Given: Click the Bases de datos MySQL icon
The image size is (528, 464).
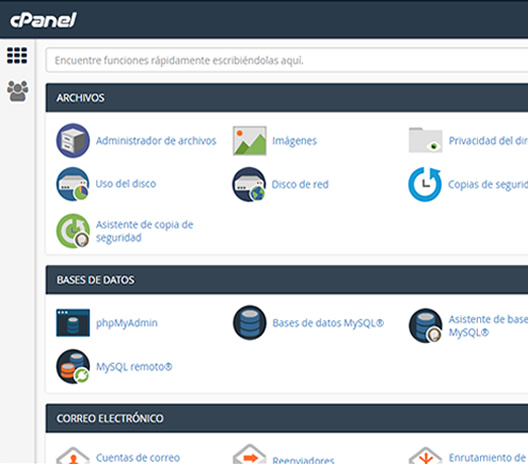Looking at the screenshot, I should click(x=250, y=323).
